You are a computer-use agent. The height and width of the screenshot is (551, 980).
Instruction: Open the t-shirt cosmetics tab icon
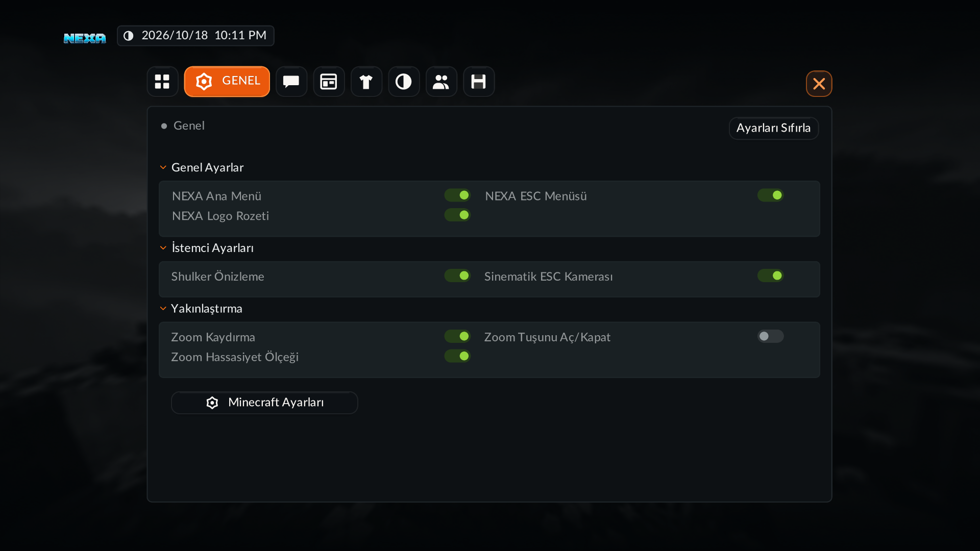point(366,82)
